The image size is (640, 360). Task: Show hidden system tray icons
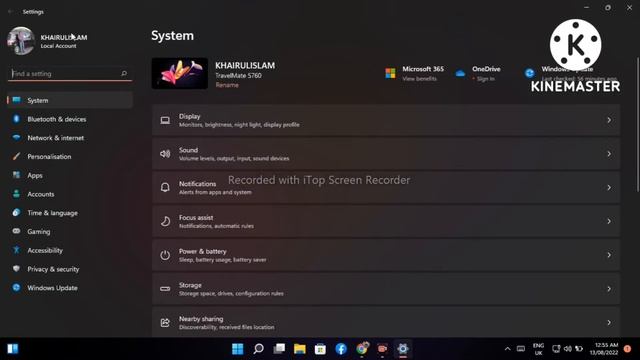(x=507, y=349)
